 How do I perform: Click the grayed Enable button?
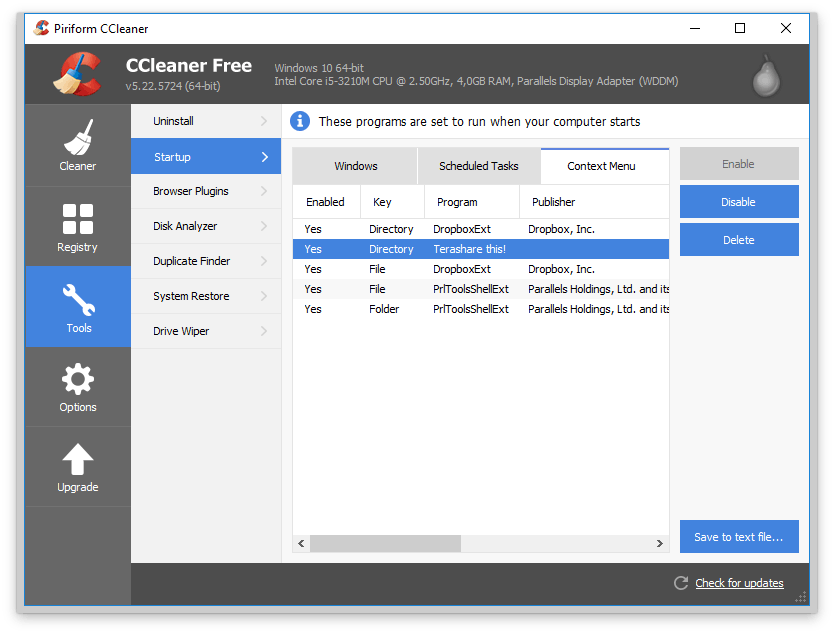point(739,164)
